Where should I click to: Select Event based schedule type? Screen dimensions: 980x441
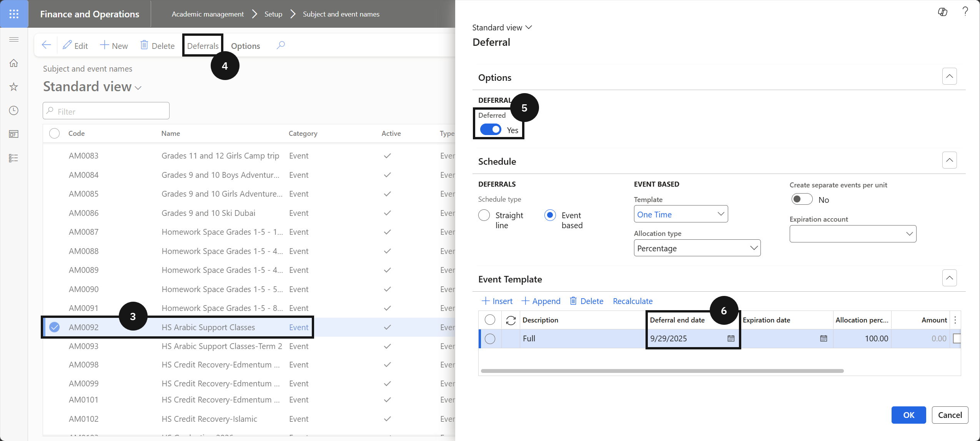tap(550, 215)
